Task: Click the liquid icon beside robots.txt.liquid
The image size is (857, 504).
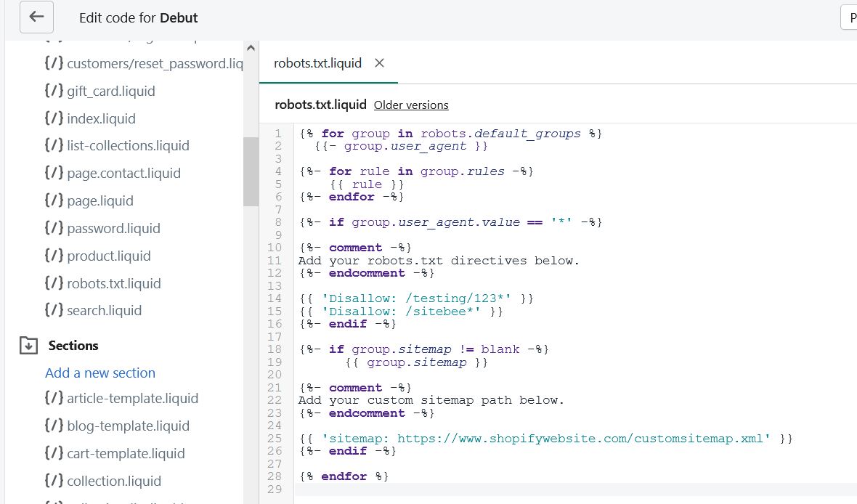Action: pos(54,283)
